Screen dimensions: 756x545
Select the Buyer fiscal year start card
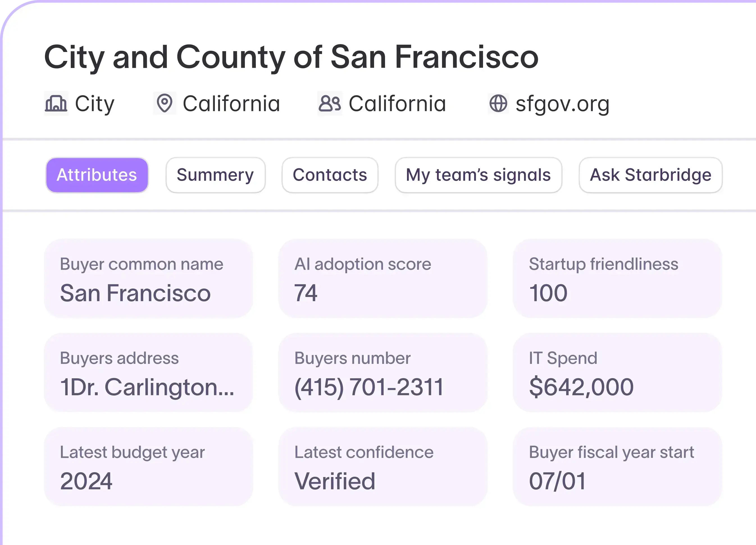617,467
